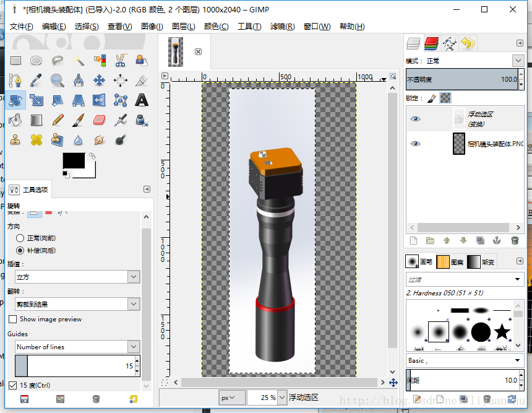The height and width of the screenshot is (413, 532).
Task: Open tool options panel configuration menu arrow
Action: click(x=147, y=189)
